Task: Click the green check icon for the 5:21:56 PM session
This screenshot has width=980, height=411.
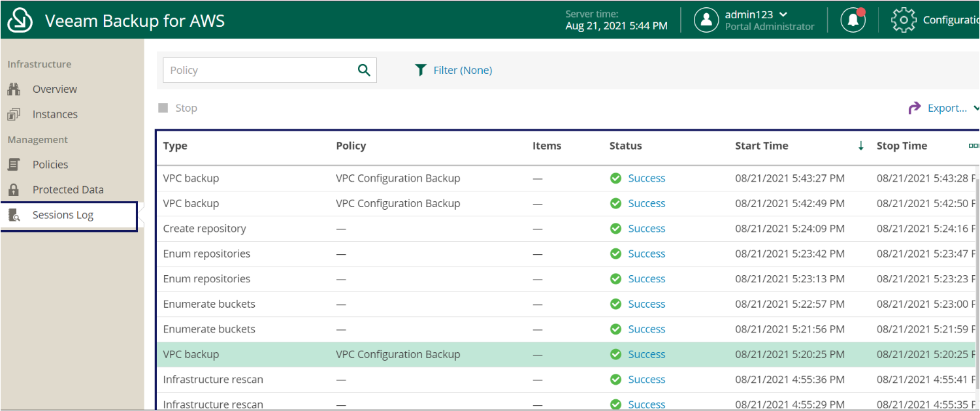Action: 615,329
